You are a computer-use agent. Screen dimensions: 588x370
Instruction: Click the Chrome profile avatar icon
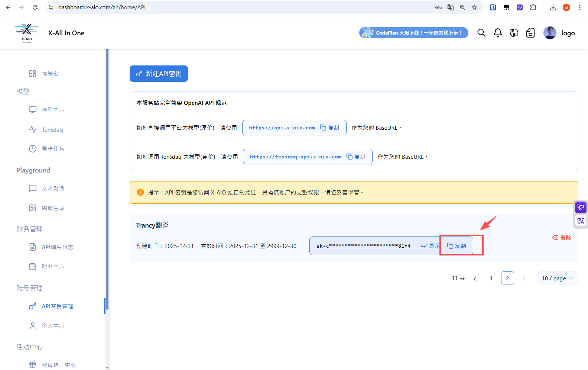click(566, 7)
